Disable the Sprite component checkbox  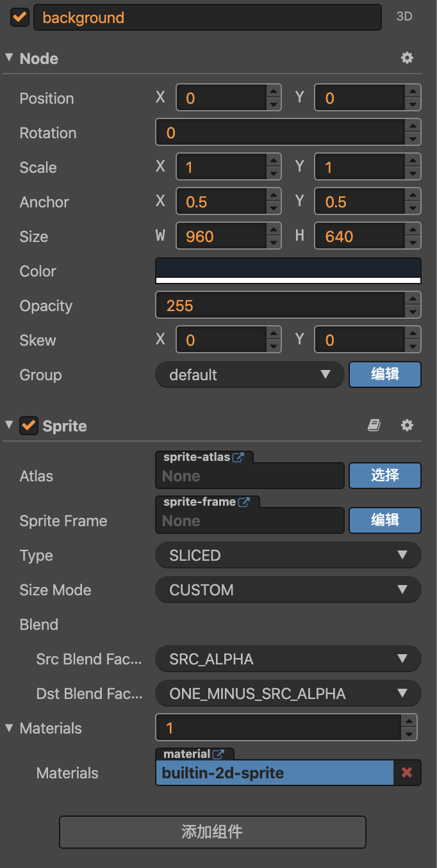point(29,426)
